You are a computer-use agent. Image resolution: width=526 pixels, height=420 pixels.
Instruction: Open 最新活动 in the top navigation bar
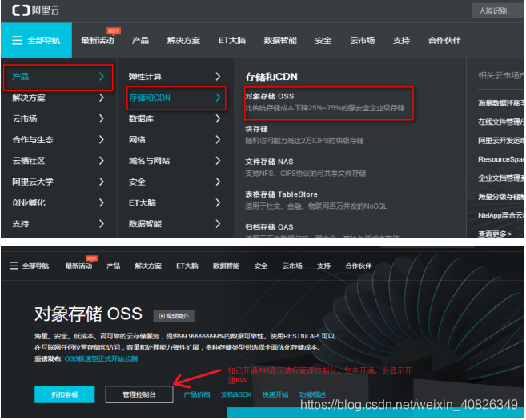coord(98,41)
